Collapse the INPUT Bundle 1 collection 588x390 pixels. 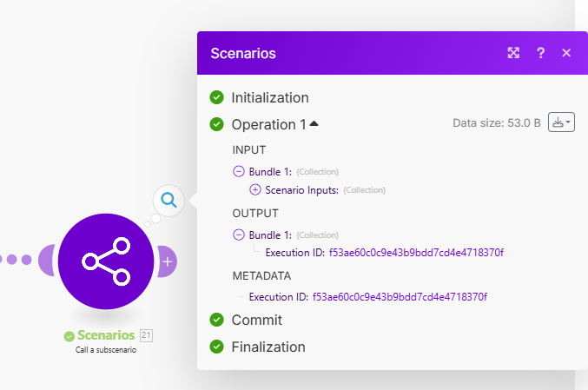pos(239,171)
